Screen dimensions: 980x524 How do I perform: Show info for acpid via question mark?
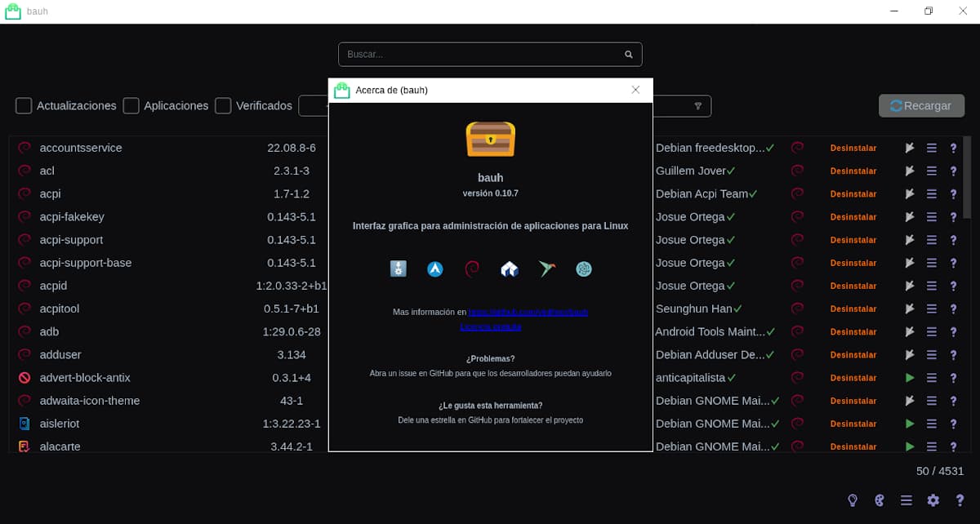pos(952,286)
